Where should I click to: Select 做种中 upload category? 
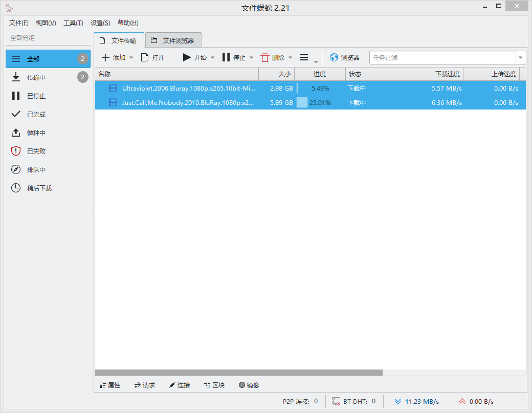coord(48,133)
